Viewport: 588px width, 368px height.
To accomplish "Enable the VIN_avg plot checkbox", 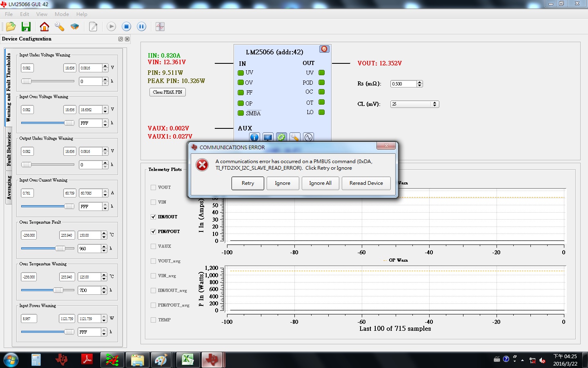I will tap(154, 276).
